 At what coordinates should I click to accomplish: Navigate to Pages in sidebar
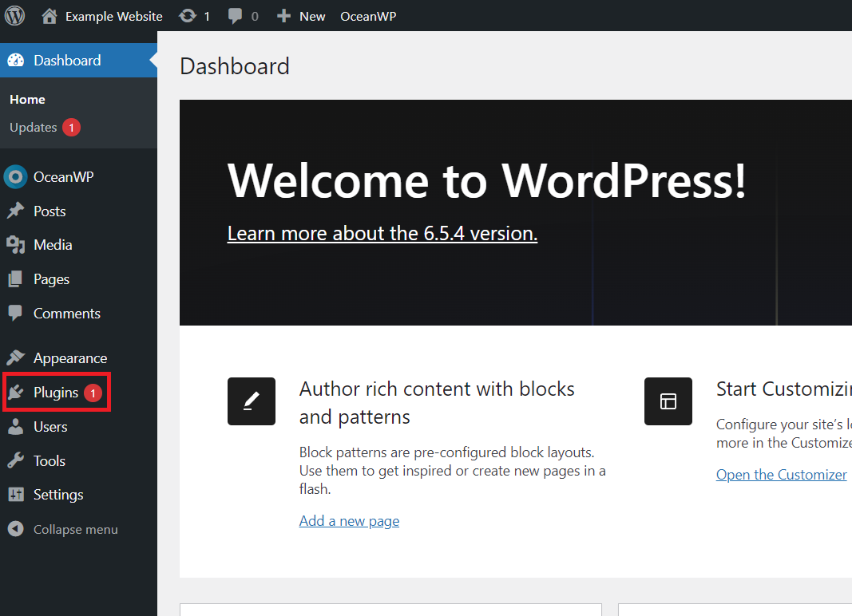51,279
